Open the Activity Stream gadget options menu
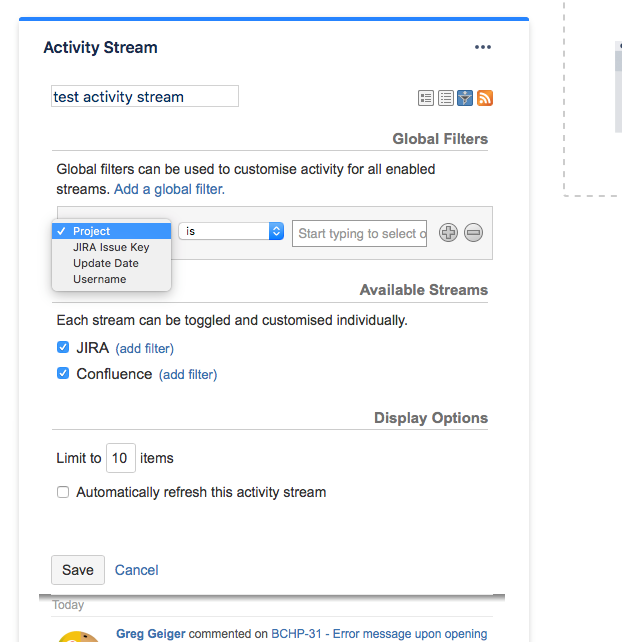This screenshot has height=642, width=622. pos(483,47)
